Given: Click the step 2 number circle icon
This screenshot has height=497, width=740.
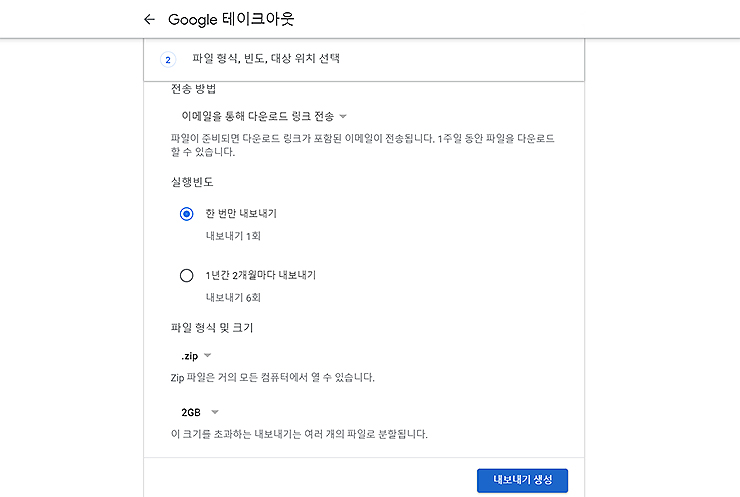Looking at the screenshot, I should (x=168, y=60).
